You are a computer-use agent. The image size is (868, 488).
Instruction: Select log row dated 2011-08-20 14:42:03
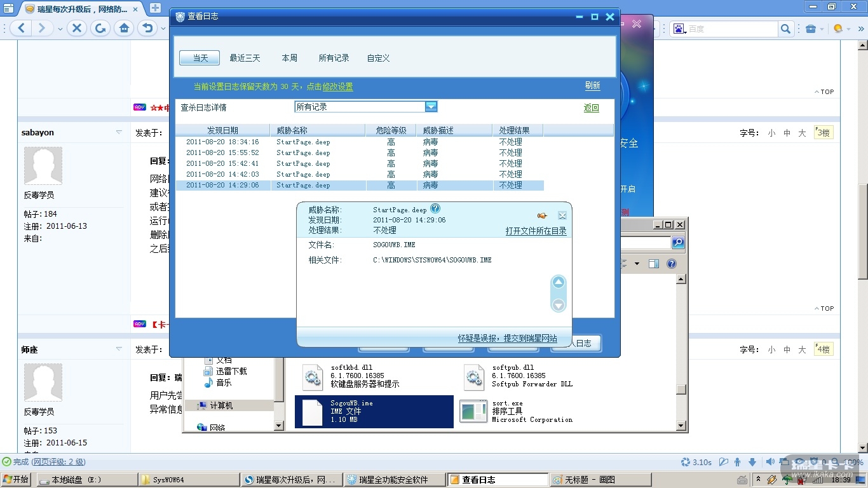pyautogui.click(x=360, y=174)
